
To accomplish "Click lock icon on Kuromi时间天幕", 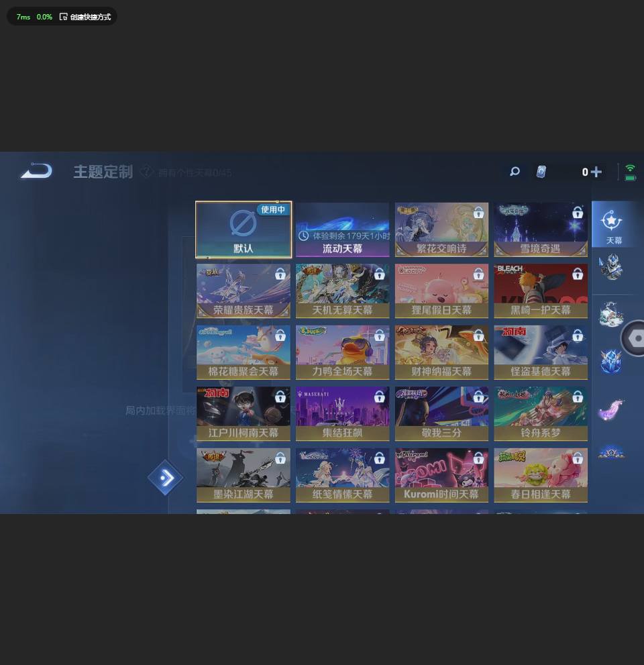I will tap(479, 458).
